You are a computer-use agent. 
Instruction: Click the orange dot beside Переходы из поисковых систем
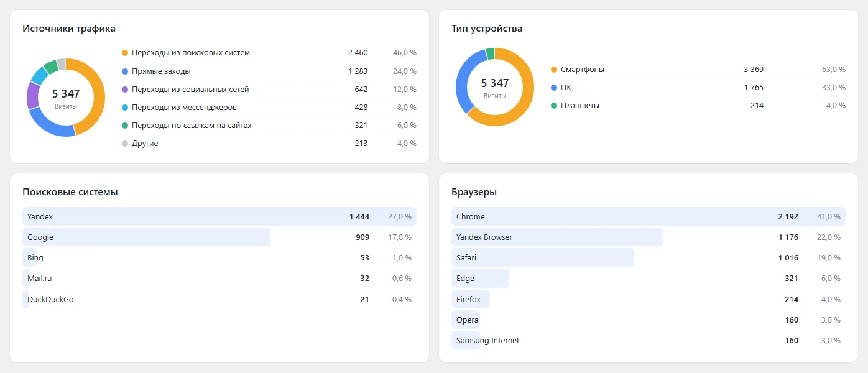(x=125, y=53)
